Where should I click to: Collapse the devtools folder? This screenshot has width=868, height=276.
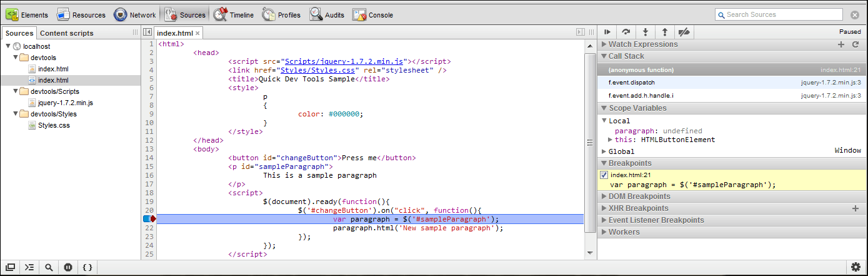coord(16,58)
